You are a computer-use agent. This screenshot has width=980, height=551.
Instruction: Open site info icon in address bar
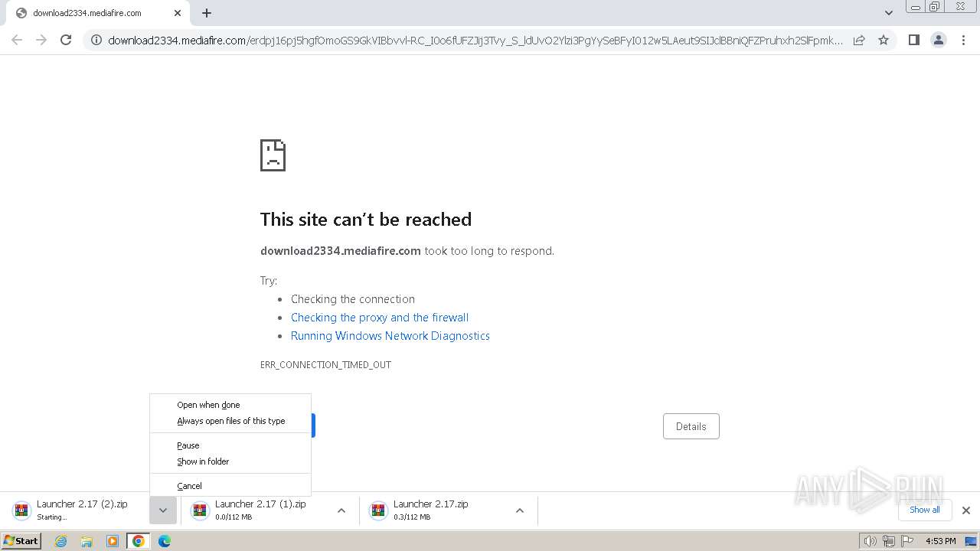(x=96, y=41)
